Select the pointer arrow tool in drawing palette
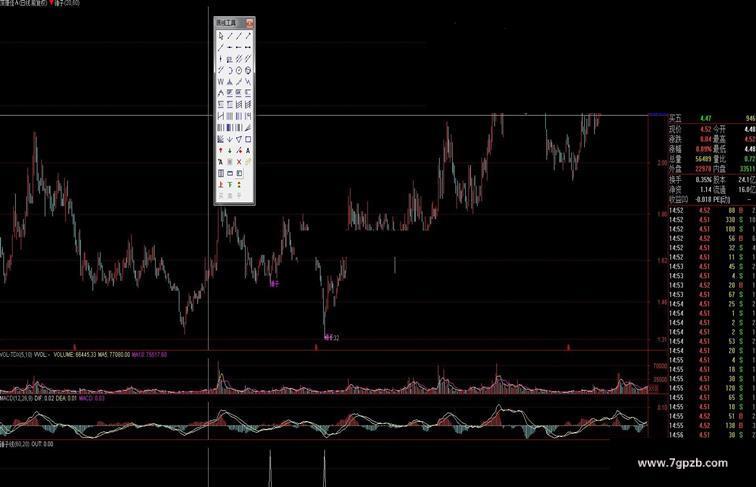This screenshot has width=756, height=487. [221, 36]
